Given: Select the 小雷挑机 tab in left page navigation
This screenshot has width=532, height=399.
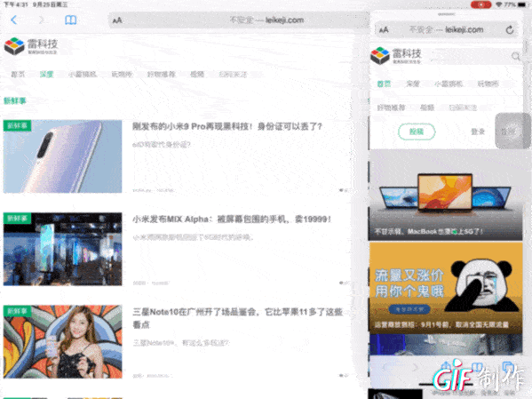Looking at the screenshot, I should pyautogui.click(x=83, y=74).
